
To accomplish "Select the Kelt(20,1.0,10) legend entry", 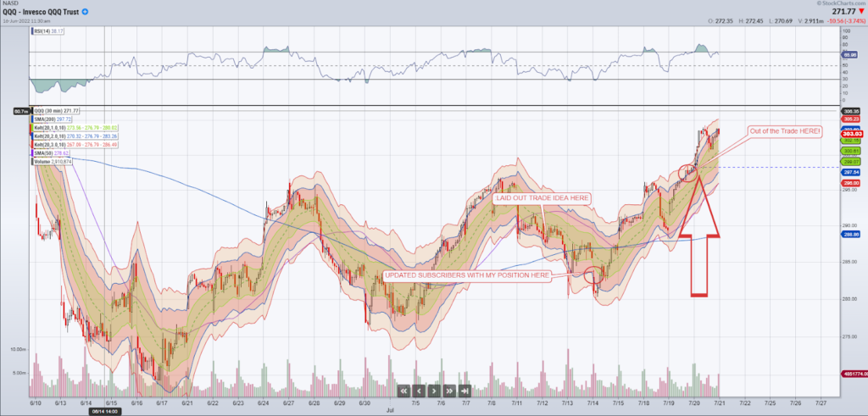I will (x=74, y=127).
